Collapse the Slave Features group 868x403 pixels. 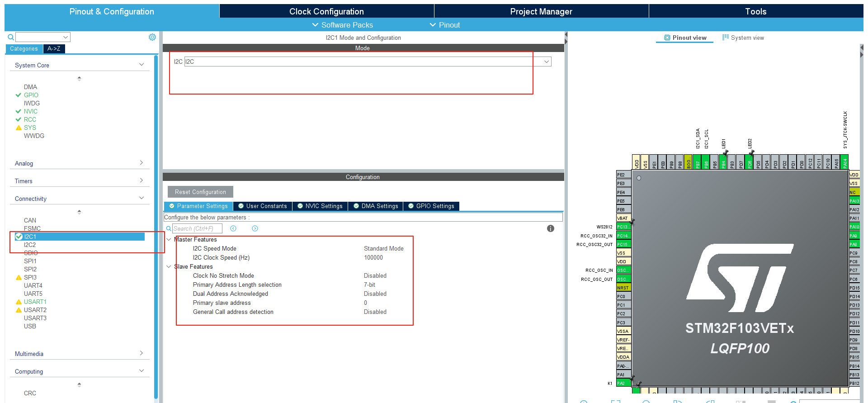(x=169, y=266)
